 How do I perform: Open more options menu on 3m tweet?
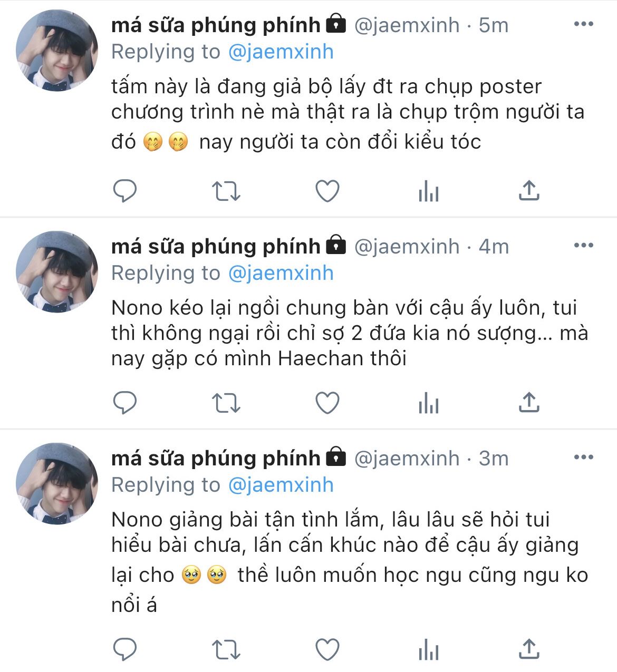point(583,457)
